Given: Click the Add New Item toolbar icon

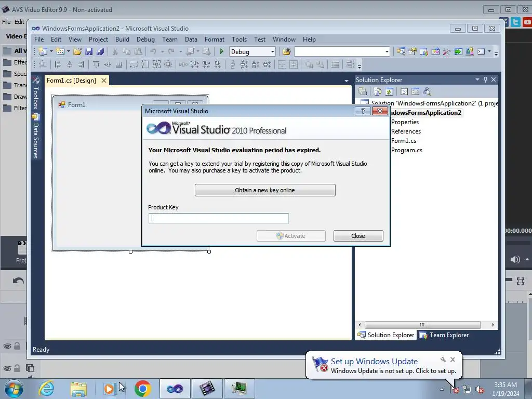Looking at the screenshot, I should click(x=60, y=51).
